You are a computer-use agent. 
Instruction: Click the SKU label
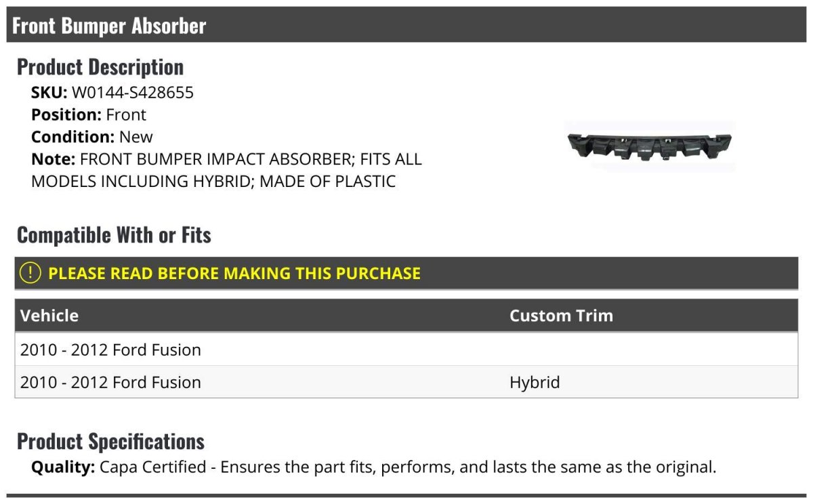coord(49,92)
